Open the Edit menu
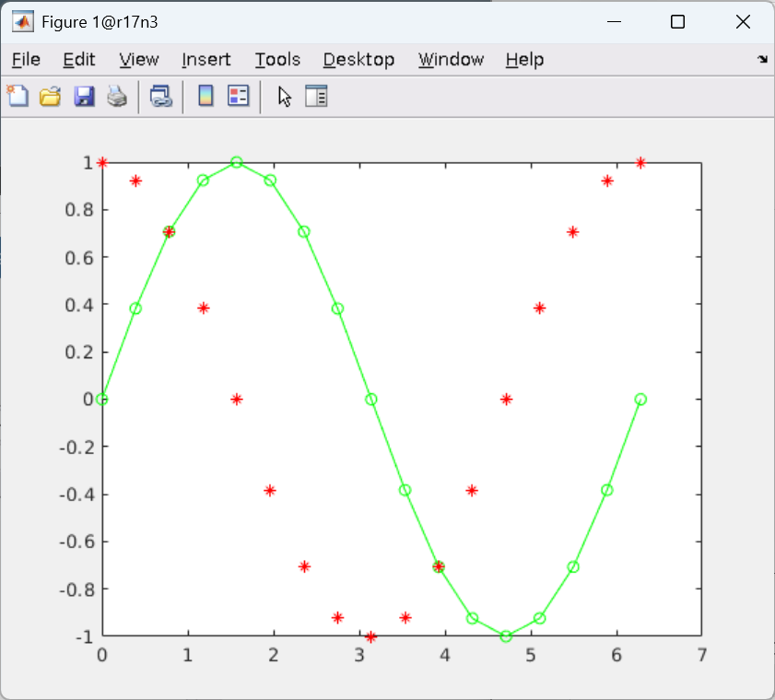Viewport: 775px width, 700px height. point(79,60)
